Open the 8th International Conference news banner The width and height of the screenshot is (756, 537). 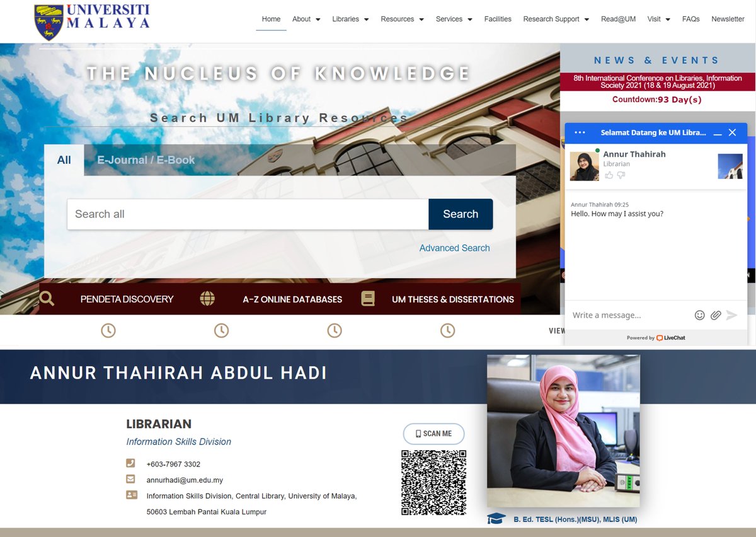point(658,82)
